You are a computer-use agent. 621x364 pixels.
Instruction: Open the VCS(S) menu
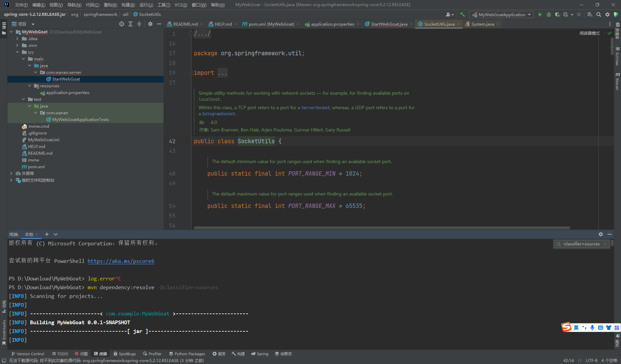181,5
